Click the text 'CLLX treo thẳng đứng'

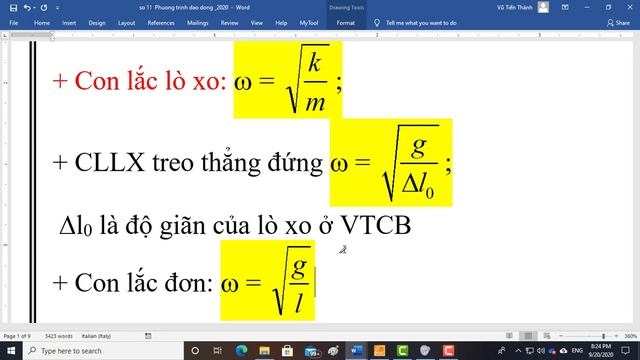coord(199,162)
